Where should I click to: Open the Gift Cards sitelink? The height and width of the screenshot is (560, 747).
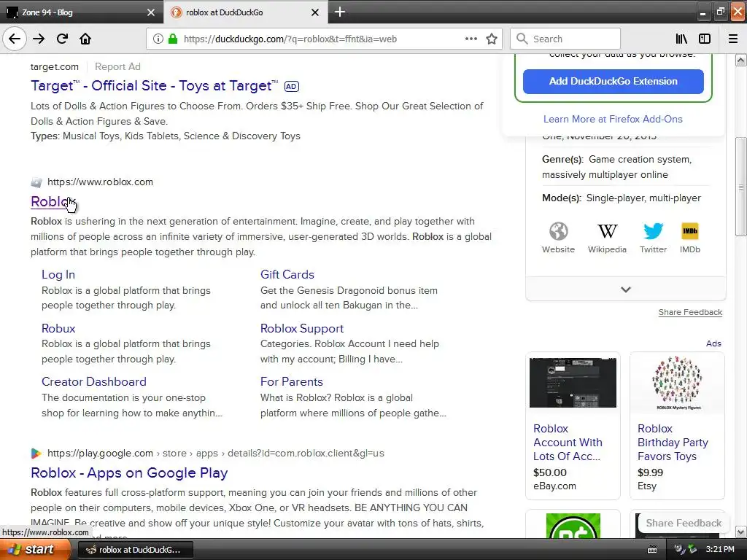[287, 274]
